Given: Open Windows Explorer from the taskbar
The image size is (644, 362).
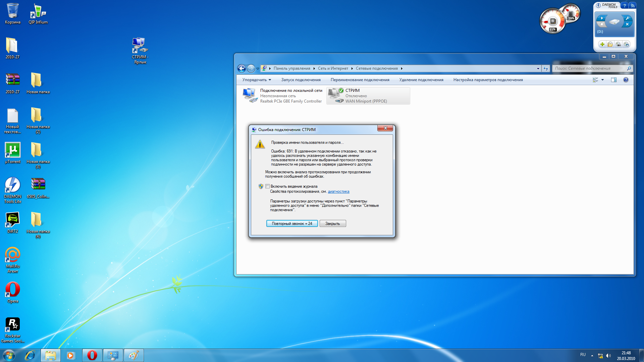Looking at the screenshot, I should (51, 355).
